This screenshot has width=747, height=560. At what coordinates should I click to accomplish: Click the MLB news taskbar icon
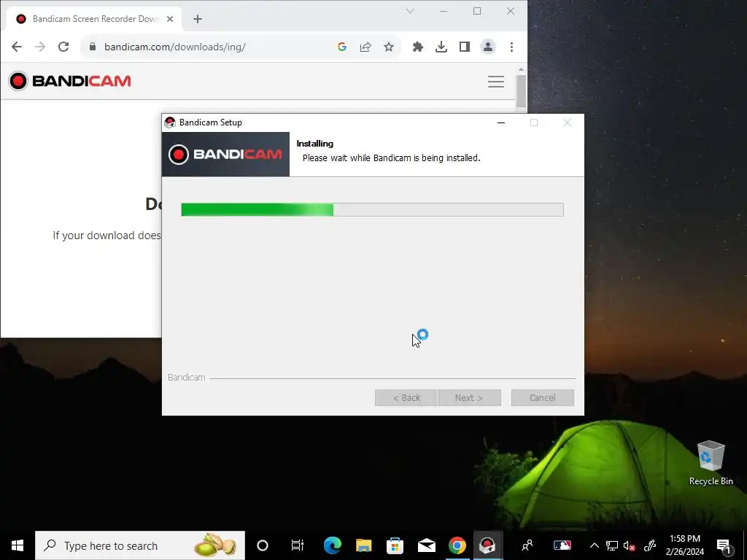562,545
